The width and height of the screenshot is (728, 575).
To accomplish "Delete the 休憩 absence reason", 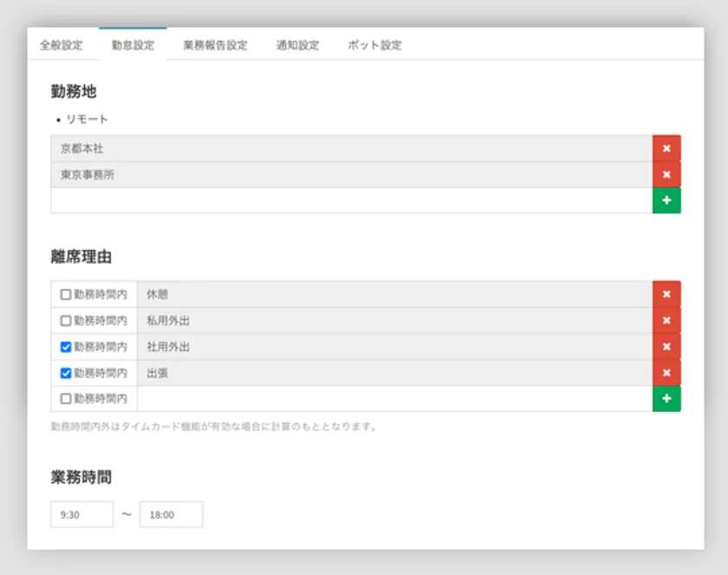I will click(x=666, y=294).
